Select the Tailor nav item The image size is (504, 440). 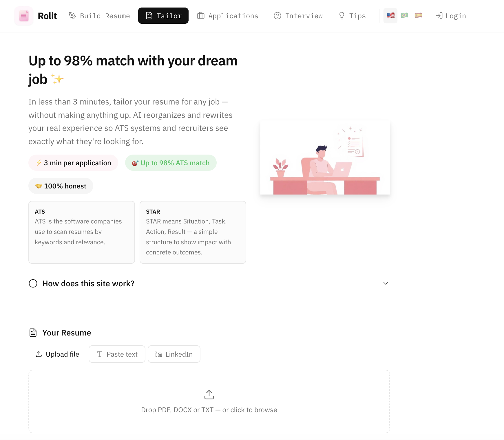click(163, 16)
